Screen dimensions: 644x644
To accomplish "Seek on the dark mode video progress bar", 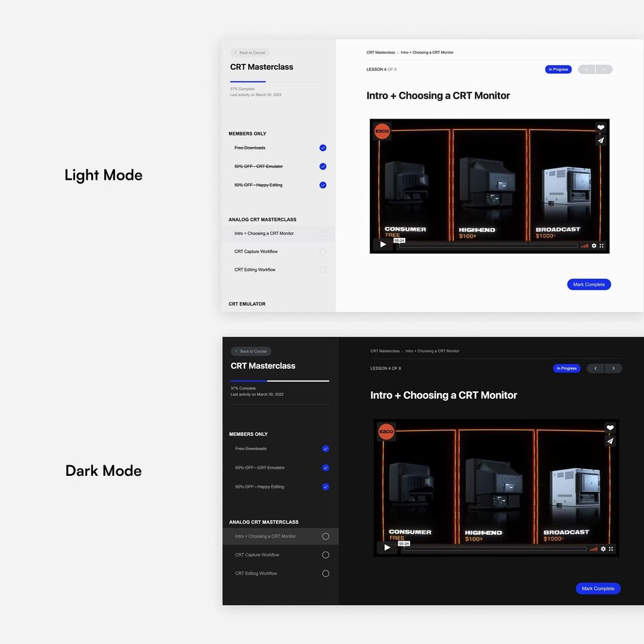I will coord(495,549).
